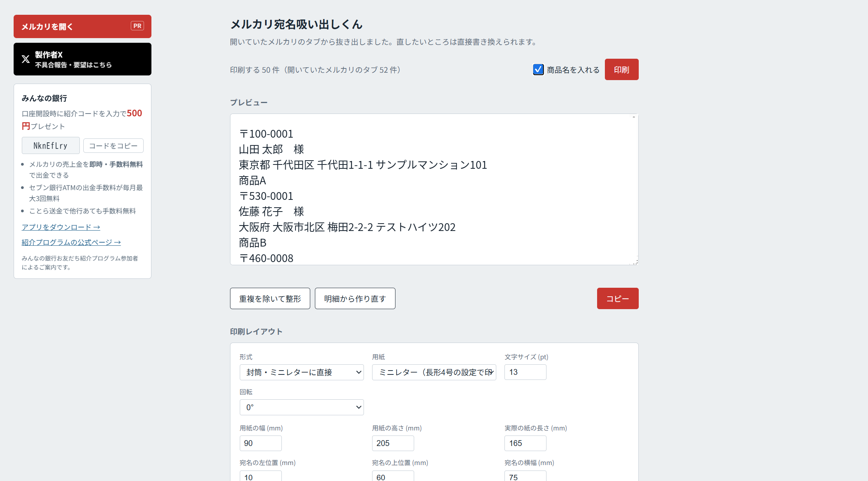The width and height of the screenshot is (868, 481).
Task: Focus the 用紙の幅 (mm) field
Action: 261,443
